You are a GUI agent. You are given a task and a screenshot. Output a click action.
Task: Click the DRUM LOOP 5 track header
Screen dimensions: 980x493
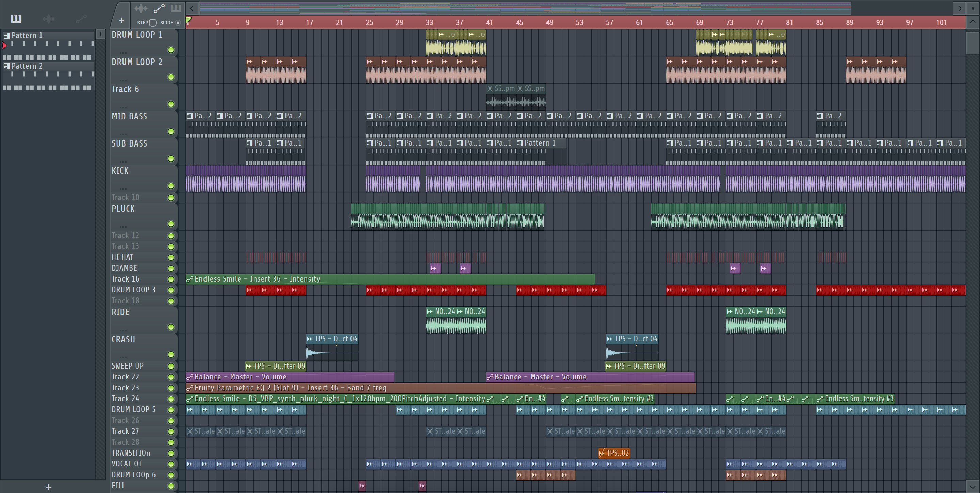[x=133, y=409]
